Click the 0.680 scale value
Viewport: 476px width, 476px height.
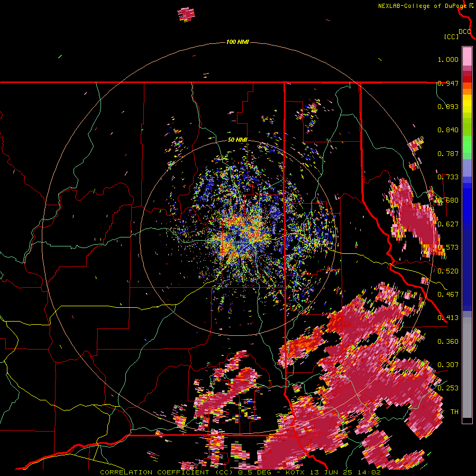click(x=448, y=200)
